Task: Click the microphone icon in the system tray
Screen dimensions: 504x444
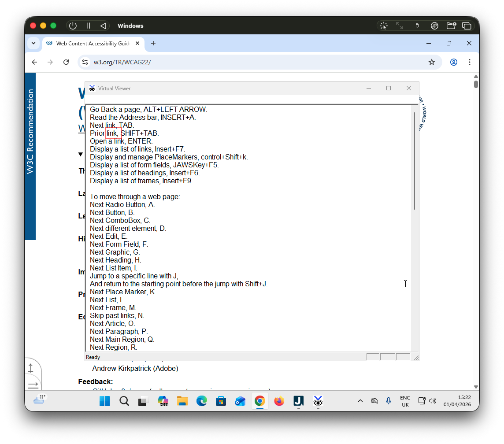Action: [x=389, y=401]
